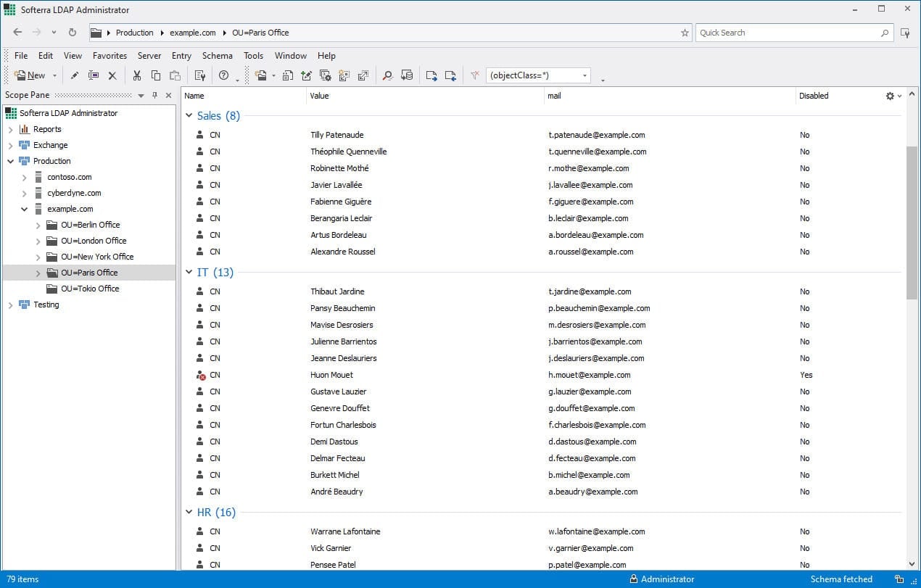The width and height of the screenshot is (921, 588).
Task: Open the New button dropdown arrow
Action: pyautogui.click(x=54, y=75)
